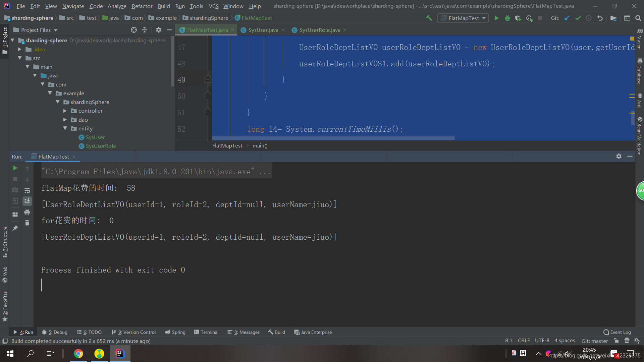The width and height of the screenshot is (644, 362).
Task: Open Project Structure icon in toolbar
Action: click(x=613, y=18)
